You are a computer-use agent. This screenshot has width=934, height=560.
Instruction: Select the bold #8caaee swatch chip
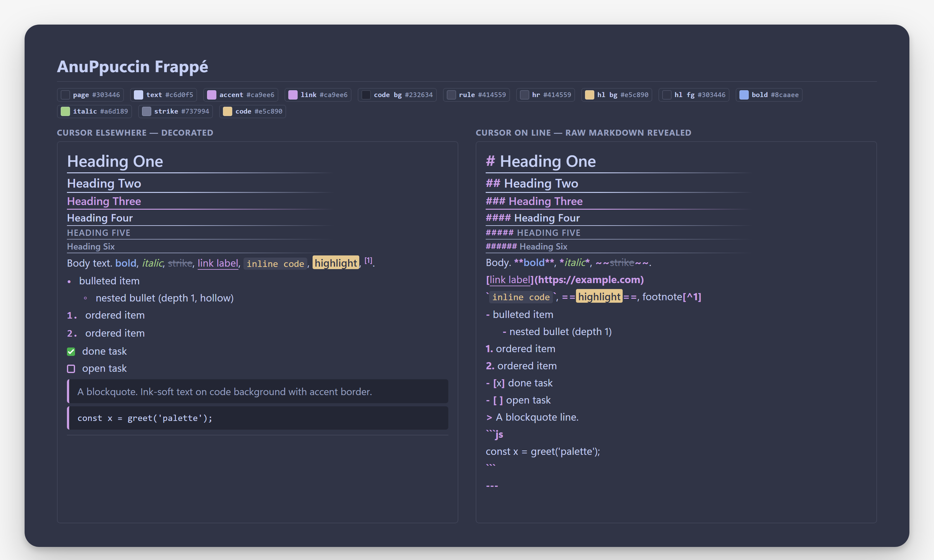click(769, 95)
